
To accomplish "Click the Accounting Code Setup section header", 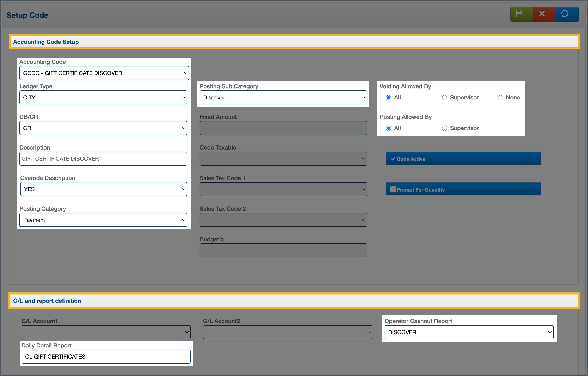I will [46, 42].
